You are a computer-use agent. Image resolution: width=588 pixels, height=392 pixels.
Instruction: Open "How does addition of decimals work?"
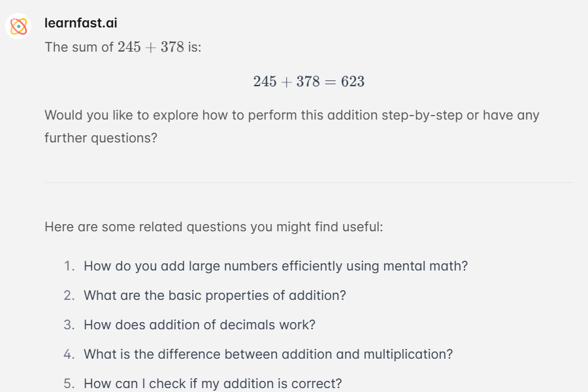pos(199,325)
